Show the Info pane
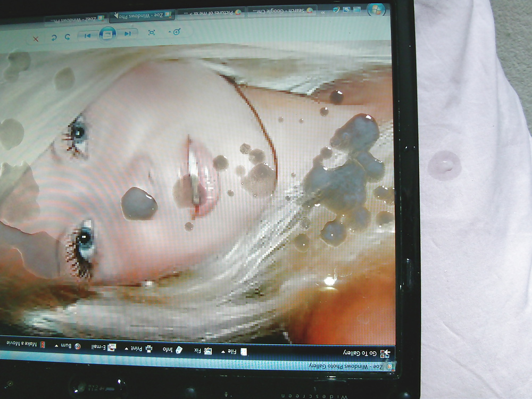 [171, 350]
